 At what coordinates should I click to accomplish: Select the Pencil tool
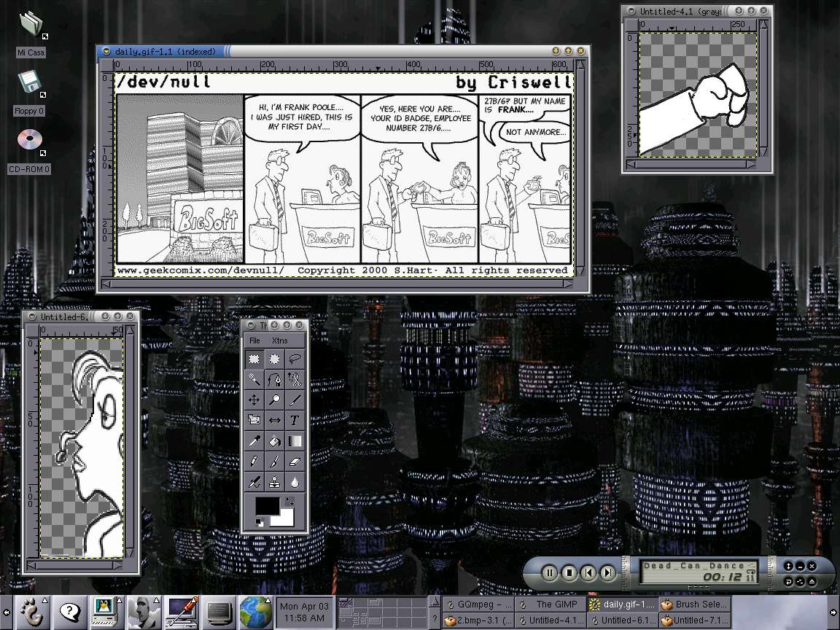tap(254, 462)
